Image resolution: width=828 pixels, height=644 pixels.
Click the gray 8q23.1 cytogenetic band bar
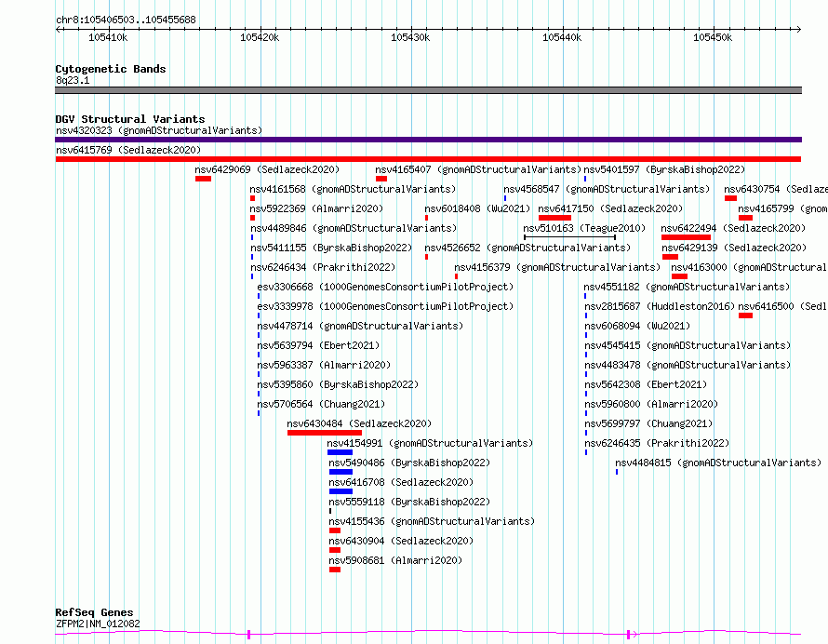[x=428, y=90]
